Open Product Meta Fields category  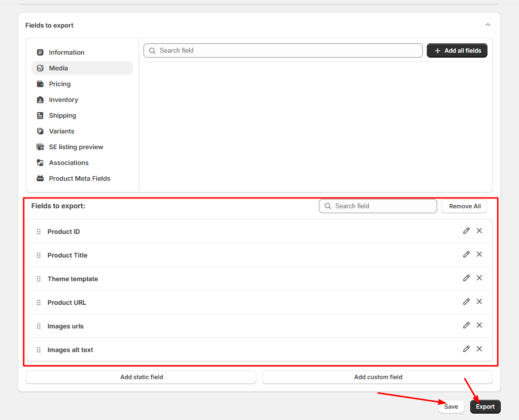tap(82, 179)
